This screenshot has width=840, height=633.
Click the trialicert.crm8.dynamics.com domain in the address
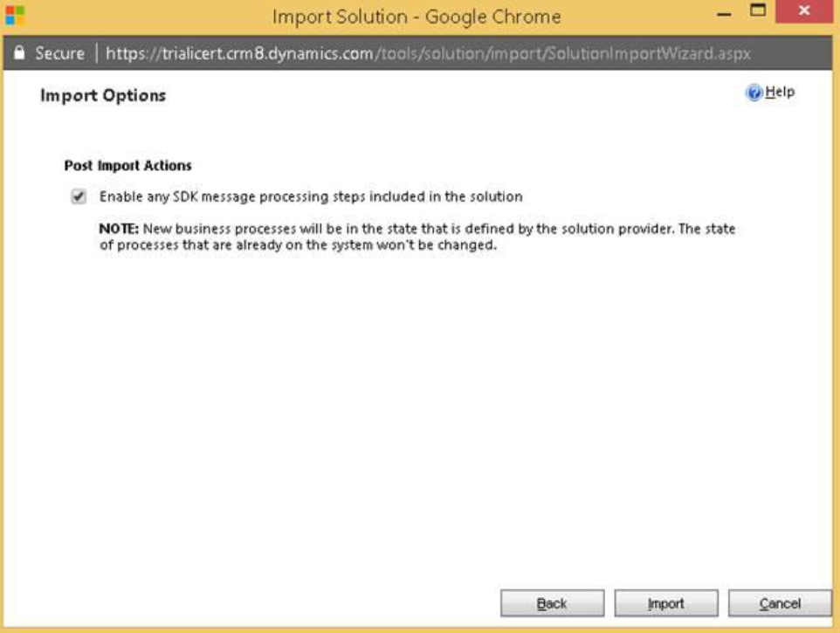(239, 53)
